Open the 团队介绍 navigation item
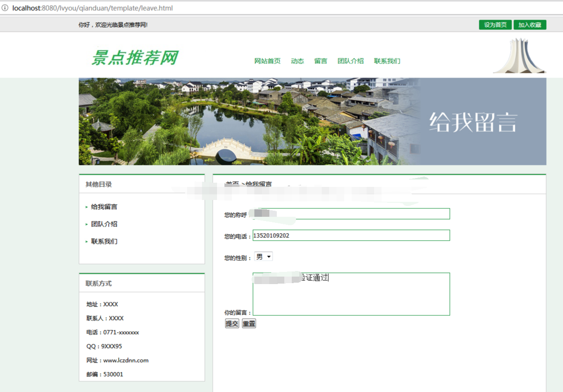The width and height of the screenshot is (563, 392). coord(351,61)
